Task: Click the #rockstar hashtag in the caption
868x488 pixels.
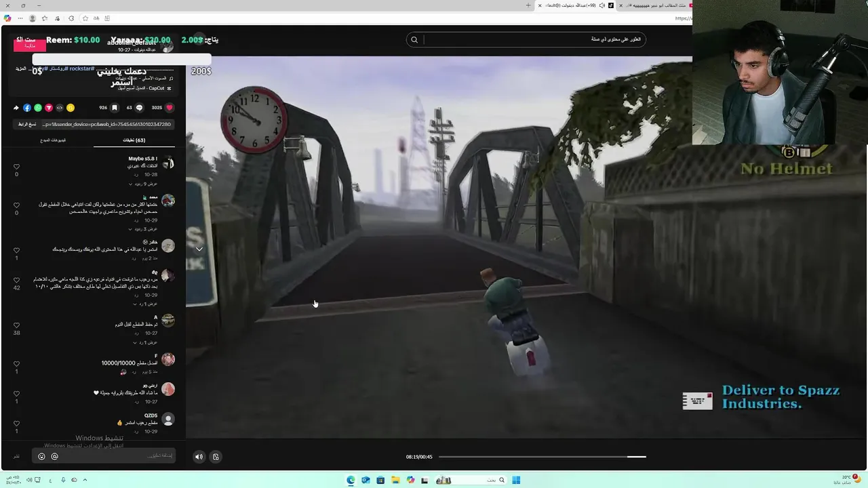Action: click(81, 68)
